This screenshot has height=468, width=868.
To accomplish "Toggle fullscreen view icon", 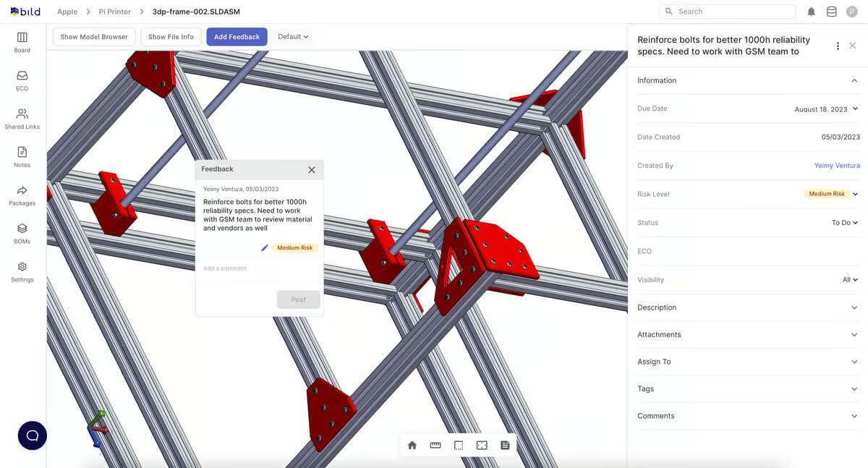I will pyautogui.click(x=482, y=446).
